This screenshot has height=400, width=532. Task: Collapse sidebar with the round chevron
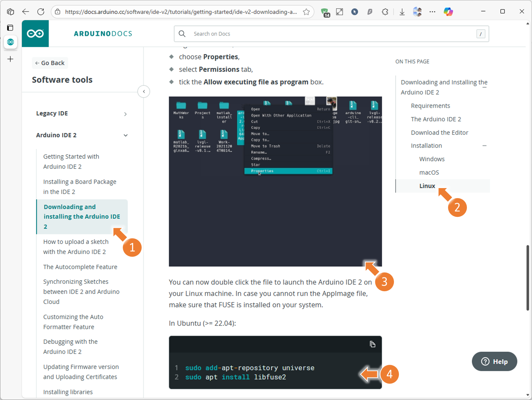click(x=144, y=91)
